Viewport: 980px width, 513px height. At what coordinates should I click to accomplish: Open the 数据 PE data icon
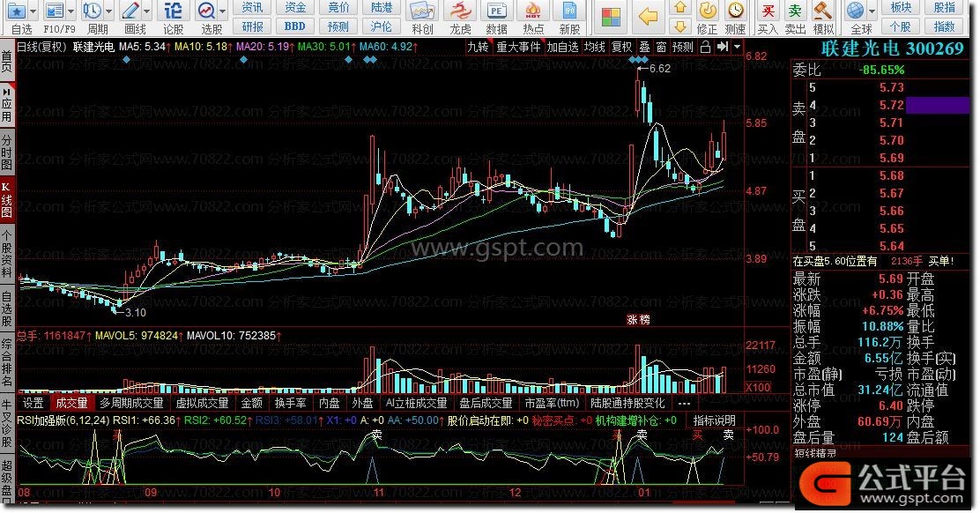[x=496, y=11]
